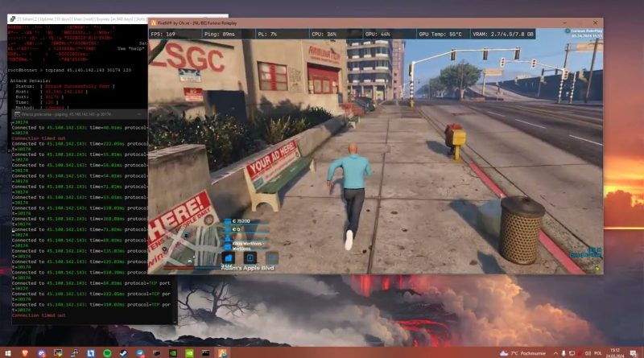644x358 pixels.
Task: Click the Attack Details heading in terminal
Action: 30,81
